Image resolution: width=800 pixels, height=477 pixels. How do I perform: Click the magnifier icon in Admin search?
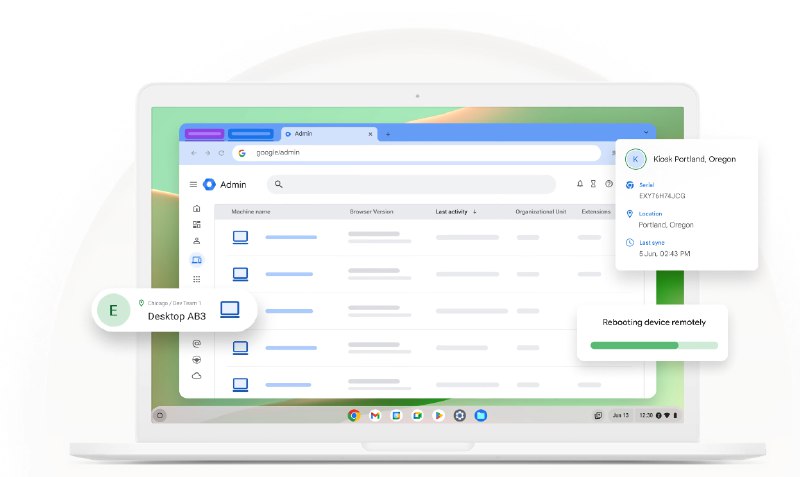(279, 184)
